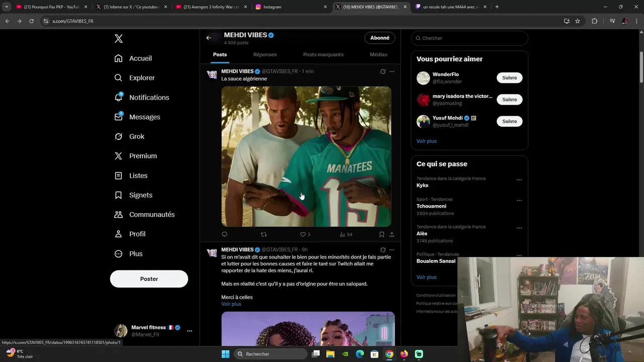Click Voir plus under trends
Viewport: 644px width, 362px height.
click(x=427, y=278)
